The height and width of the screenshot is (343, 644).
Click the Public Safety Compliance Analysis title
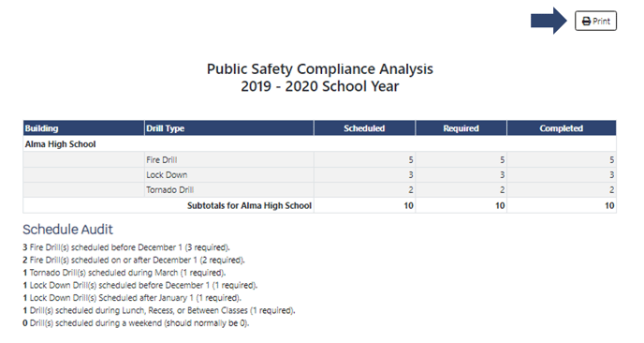point(319,69)
